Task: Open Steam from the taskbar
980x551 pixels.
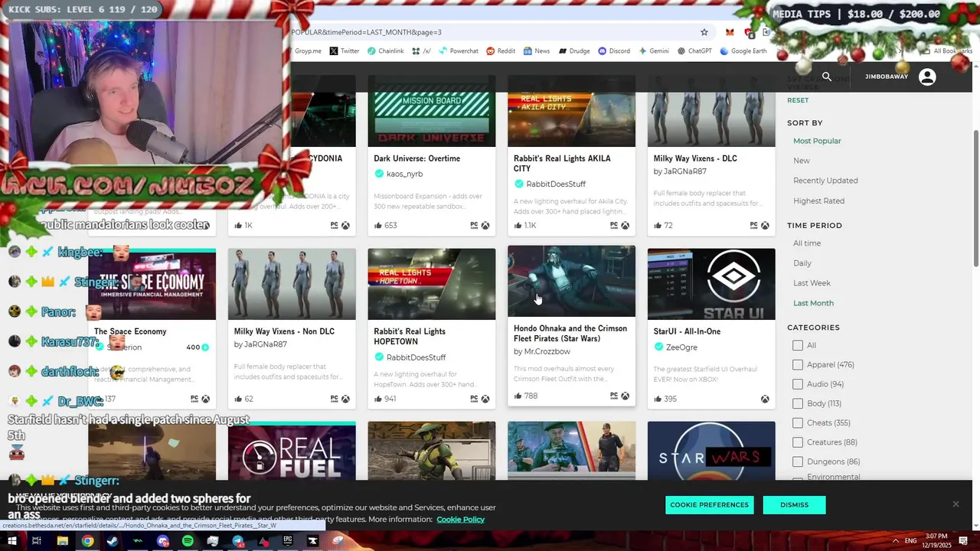Action: [x=113, y=541]
